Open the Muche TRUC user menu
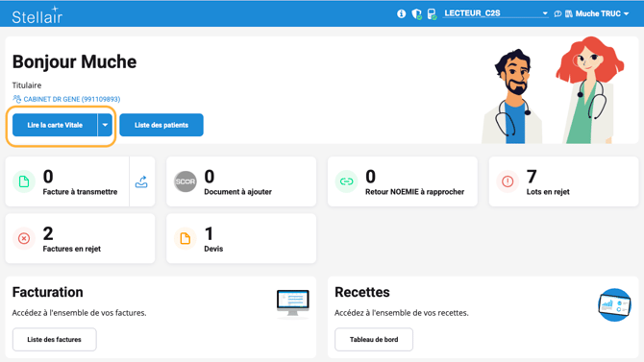This screenshot has height=362, width=644. [598, 14]
